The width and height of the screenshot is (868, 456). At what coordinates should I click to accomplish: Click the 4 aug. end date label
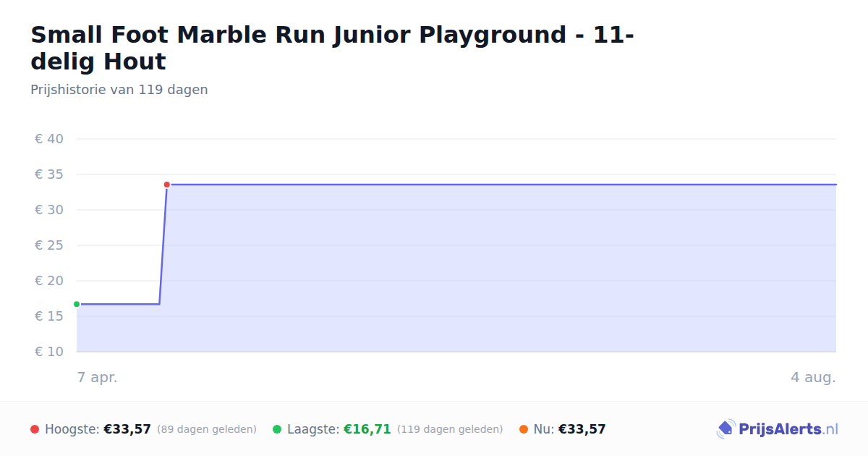(x=814, y=378)
